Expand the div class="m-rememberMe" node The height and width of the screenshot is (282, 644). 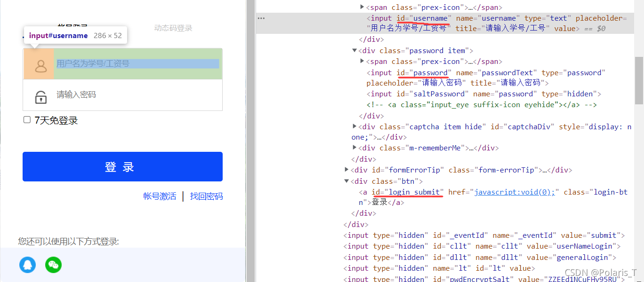354,148
